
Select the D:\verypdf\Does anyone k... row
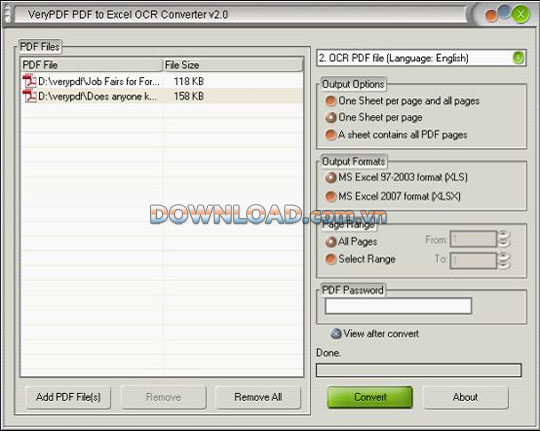pyautogui.click(x=162, y=96)
